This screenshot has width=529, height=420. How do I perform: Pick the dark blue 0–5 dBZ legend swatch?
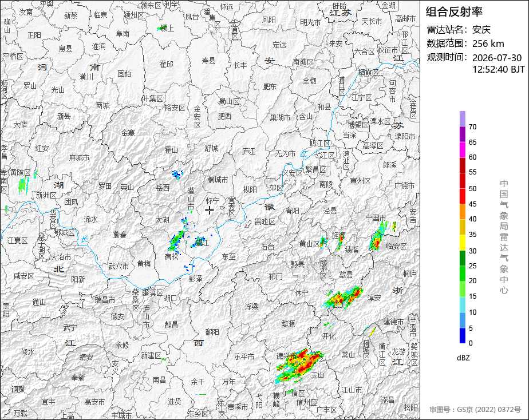pos(463,336)
